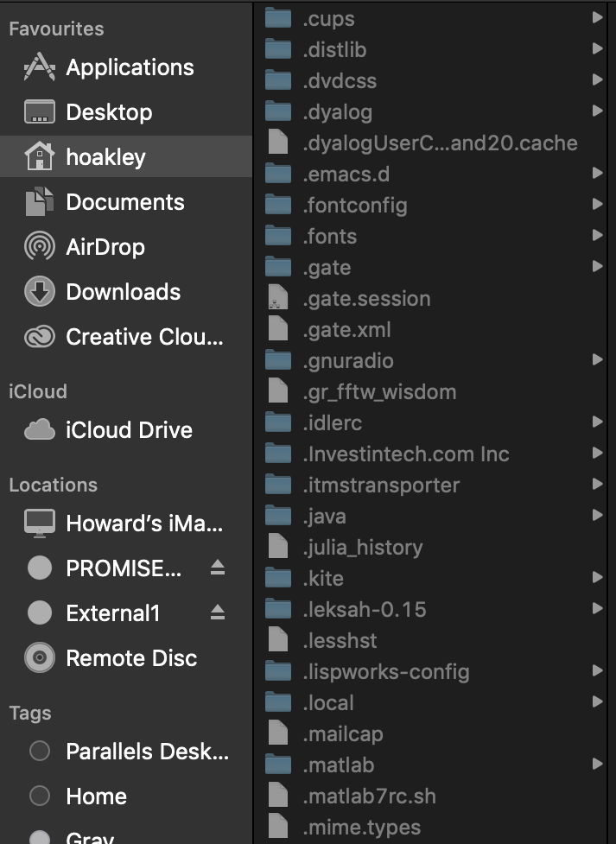Expand the .matlab folder arrow

pyautogui.click(x=597, y=765)
